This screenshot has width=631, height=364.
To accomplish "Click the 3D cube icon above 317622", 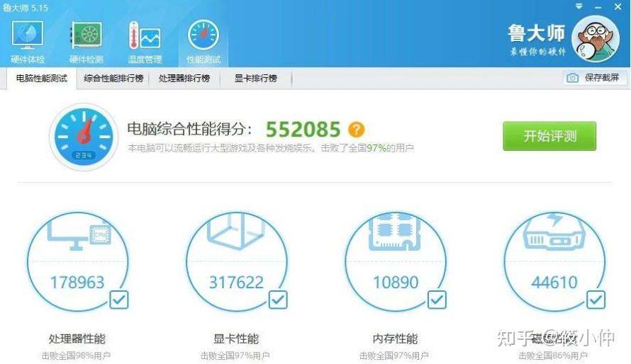I will point(237,231).
